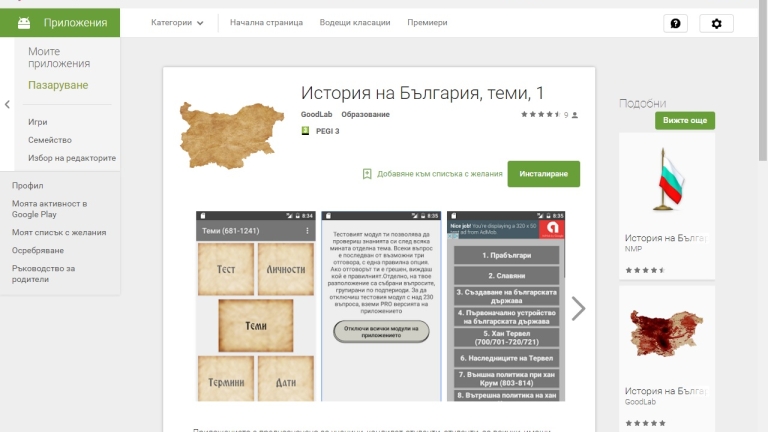Screen dimensions: 768x432
Task: Expand the Категории dropdown
Action: click(x=177, y=23)
